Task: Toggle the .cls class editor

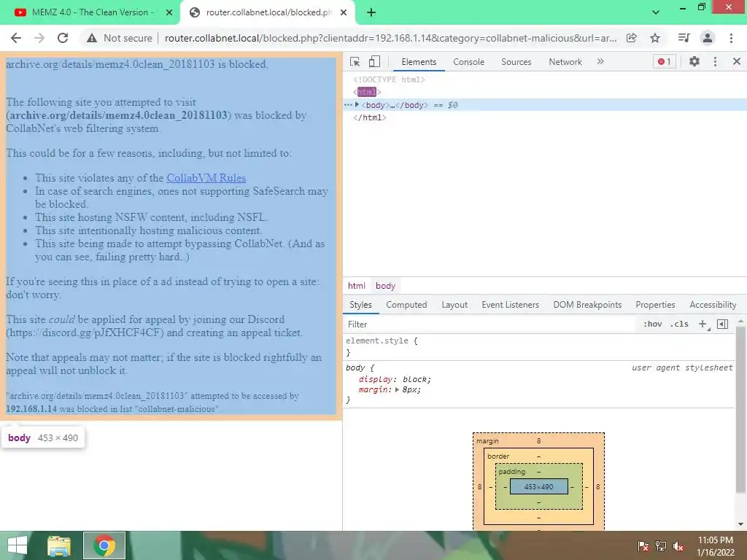Action: (679, 324)
